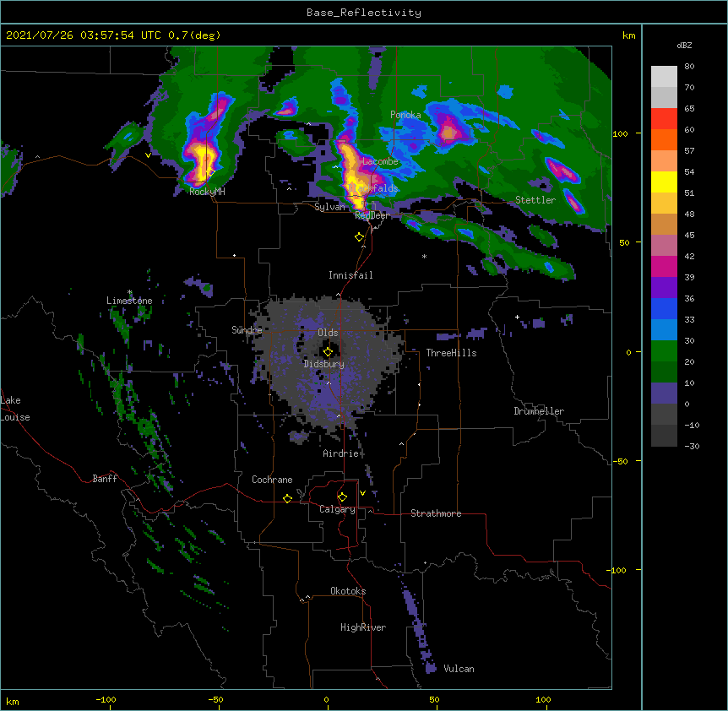
Task: Click the yellow radar site marker near Olds
Action: [328, 352]
